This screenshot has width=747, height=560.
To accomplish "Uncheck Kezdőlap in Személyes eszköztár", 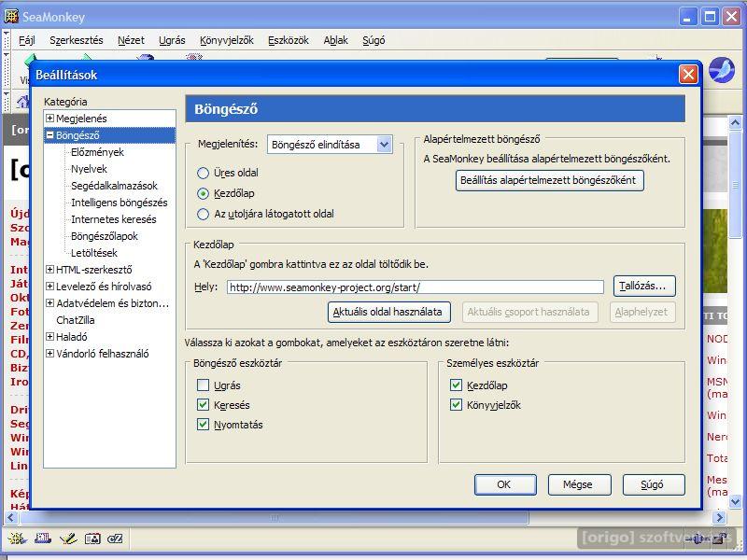I will (456, 385).
